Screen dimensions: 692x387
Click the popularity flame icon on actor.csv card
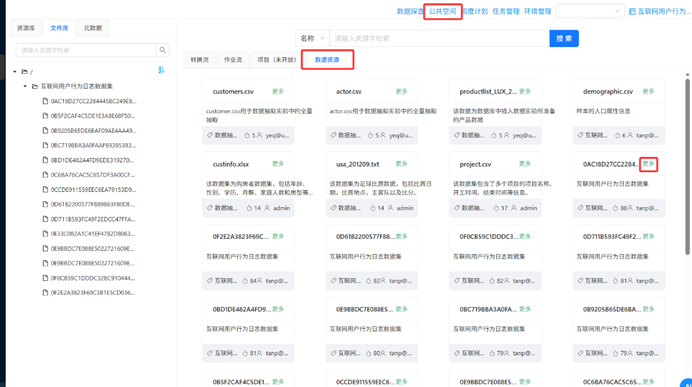[x=371, y=135]
